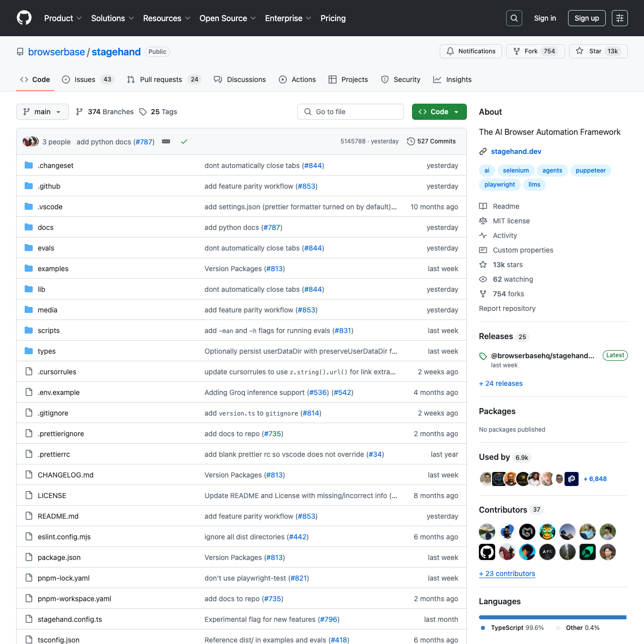The height and width of the screenshot is (644, 644).
Task: Open the Solutions dropdown menu
Action: (112, 18)
